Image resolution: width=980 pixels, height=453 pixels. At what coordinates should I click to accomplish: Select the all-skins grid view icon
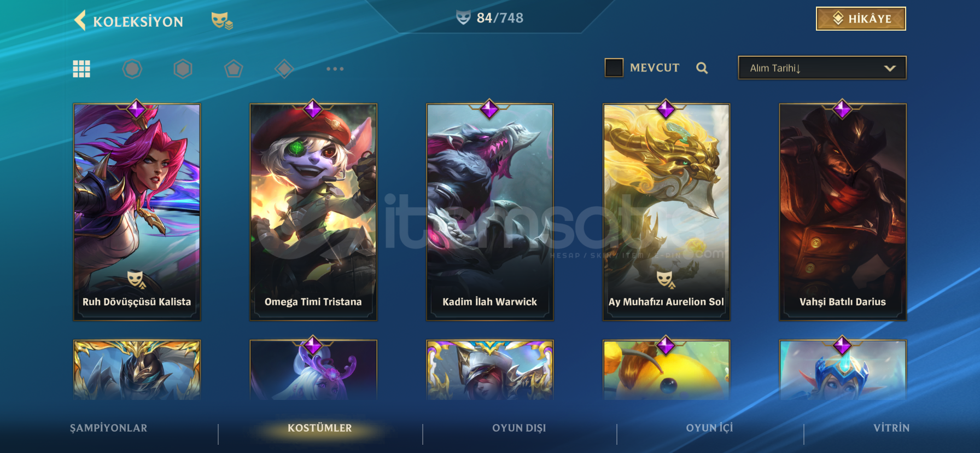(x=81, y=69)
